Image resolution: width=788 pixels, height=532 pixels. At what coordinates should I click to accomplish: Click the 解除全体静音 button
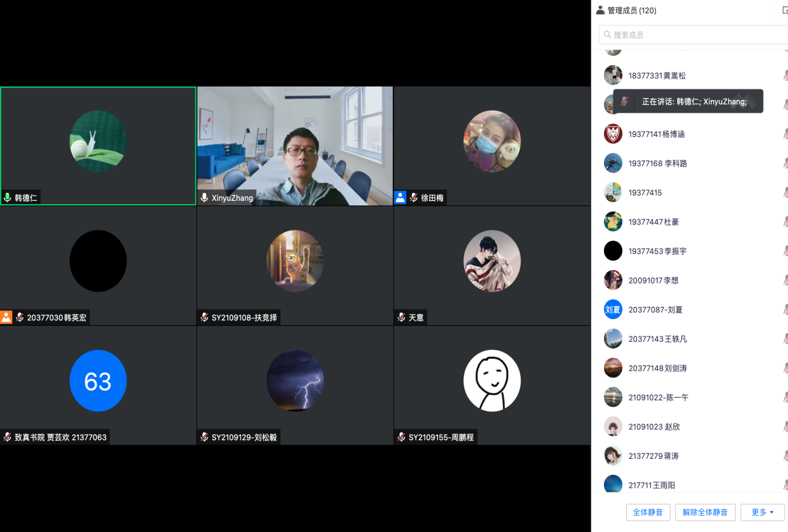point(705,513)
